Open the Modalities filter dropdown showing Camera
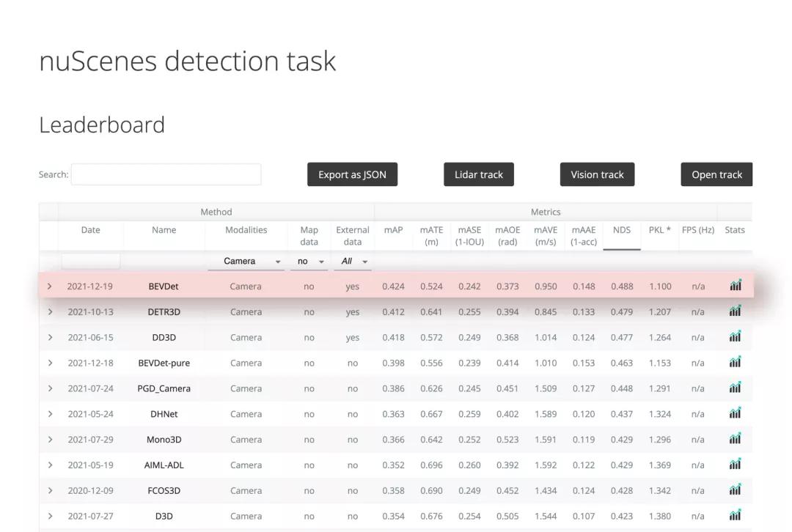Image resolution: width=792 pixels, height=532 pixels. 253,261
